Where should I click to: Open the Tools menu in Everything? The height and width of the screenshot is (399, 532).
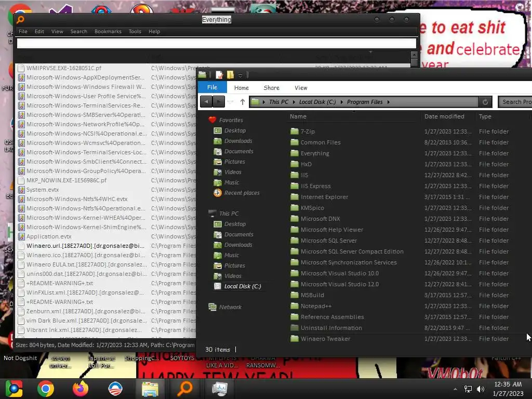(135, 32)
